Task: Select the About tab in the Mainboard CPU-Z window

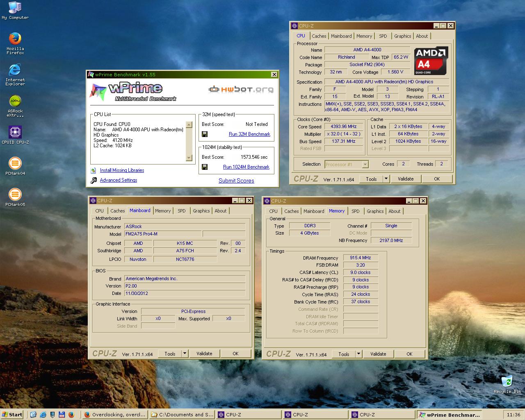Action: 221,211
